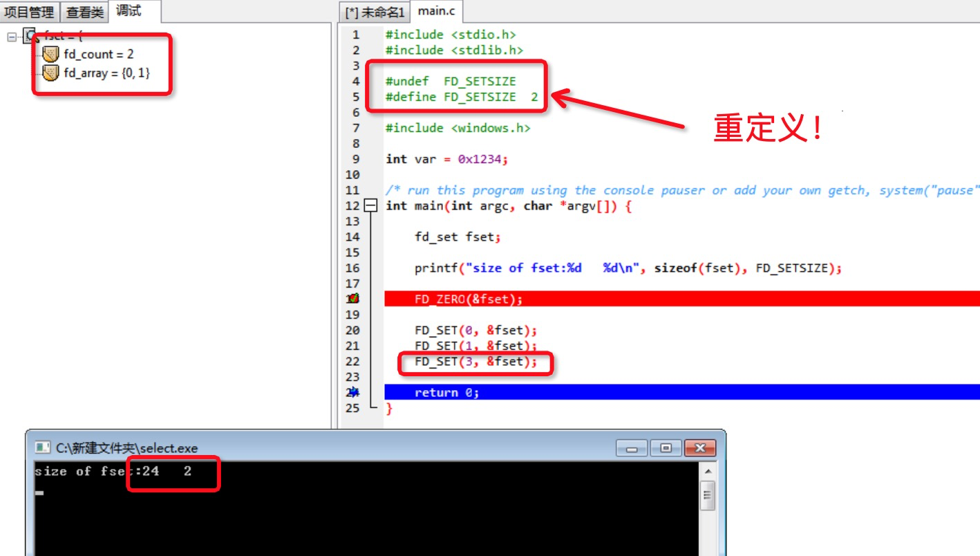Click the console output text size of fset
Screen dimensions: 980x556
pyautogui.click(x=113, y=471)
